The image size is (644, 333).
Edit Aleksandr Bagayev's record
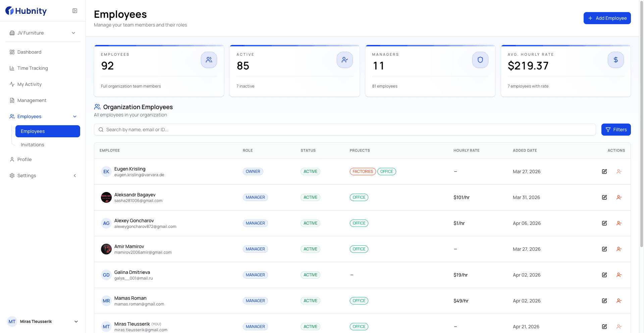point(604,197)
